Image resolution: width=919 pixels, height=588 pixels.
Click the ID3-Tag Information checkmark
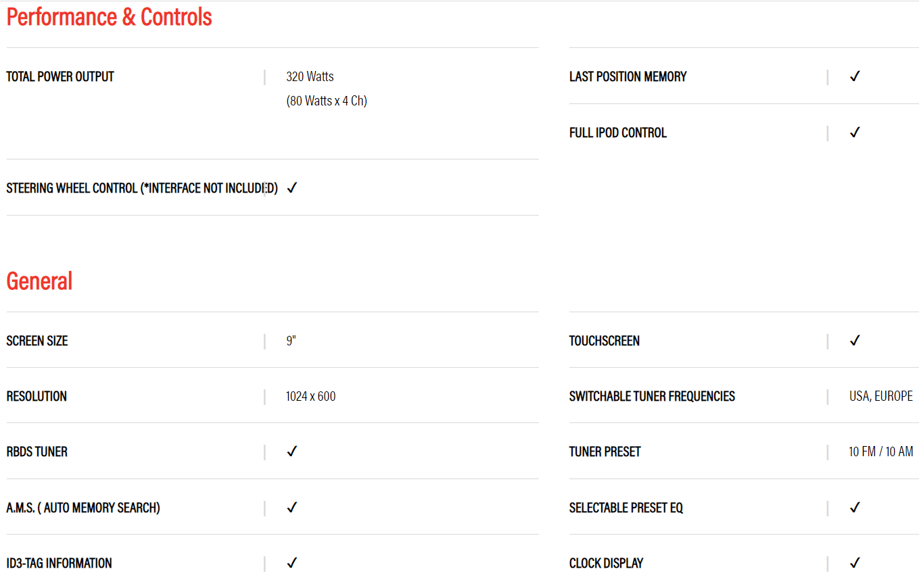click(291, 563)
